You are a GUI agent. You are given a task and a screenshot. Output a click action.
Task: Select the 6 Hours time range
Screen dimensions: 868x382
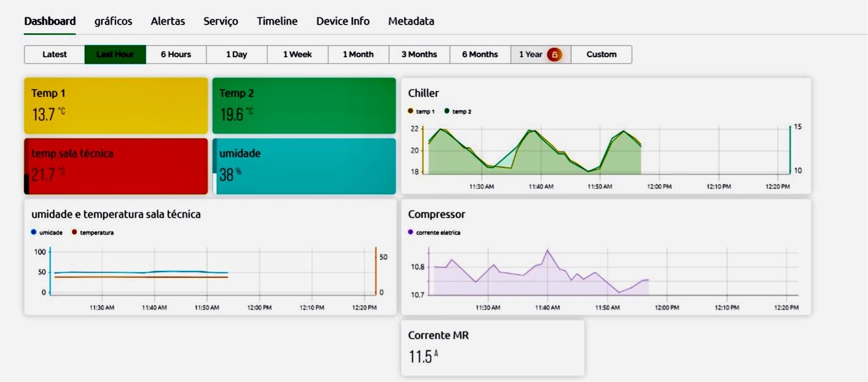176,55
